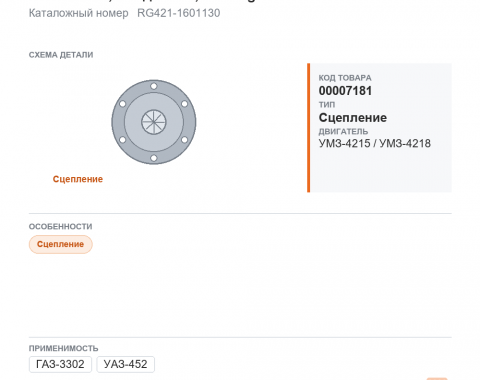Image resolution: width=480 pixels, height=380 pixels.
Task: Click the bold type value Сцепление in info card
Action: pos(353,118)
